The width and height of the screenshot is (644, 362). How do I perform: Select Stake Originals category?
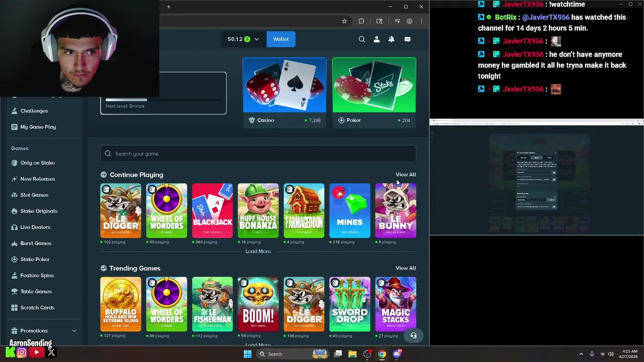point(39,211)
